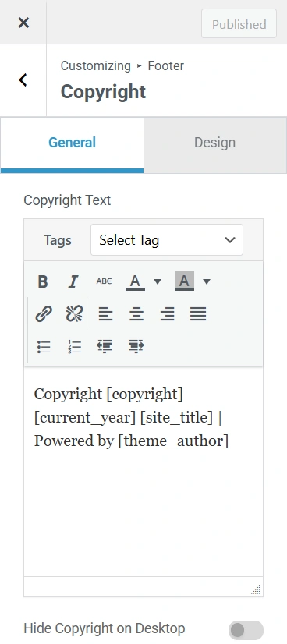This screenshot has width=287, height=644.
Task: Remove link from text
Action: tap(74, 313)
